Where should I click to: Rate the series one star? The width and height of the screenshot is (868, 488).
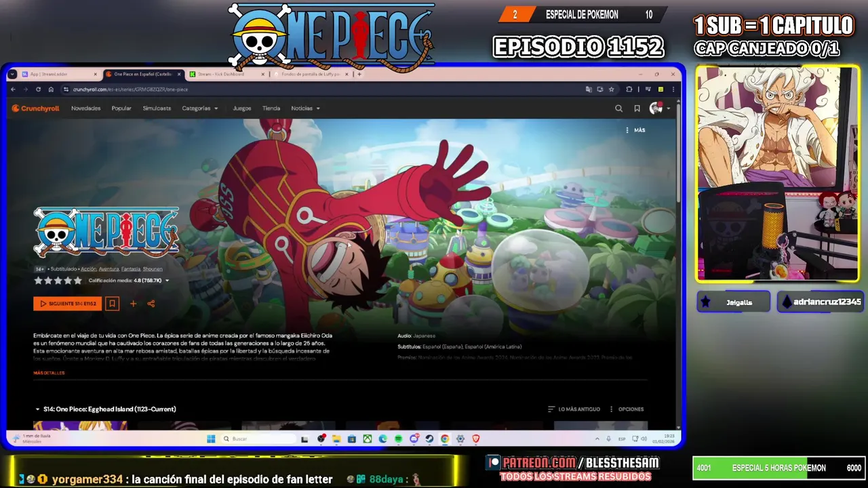pos(38,281)
